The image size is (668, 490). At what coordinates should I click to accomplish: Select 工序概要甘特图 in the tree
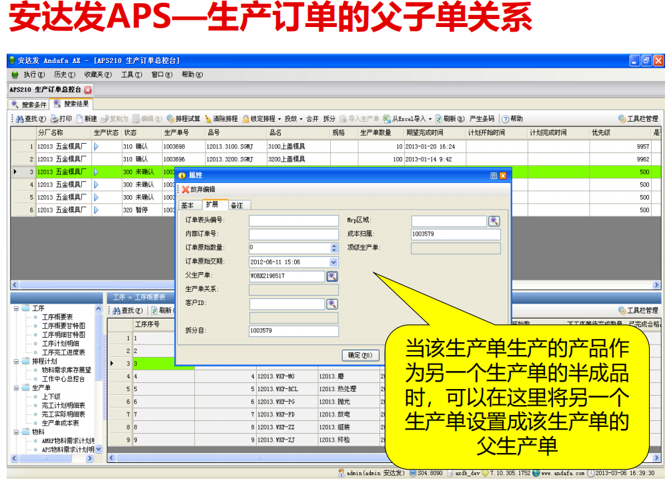pos(63,325)
